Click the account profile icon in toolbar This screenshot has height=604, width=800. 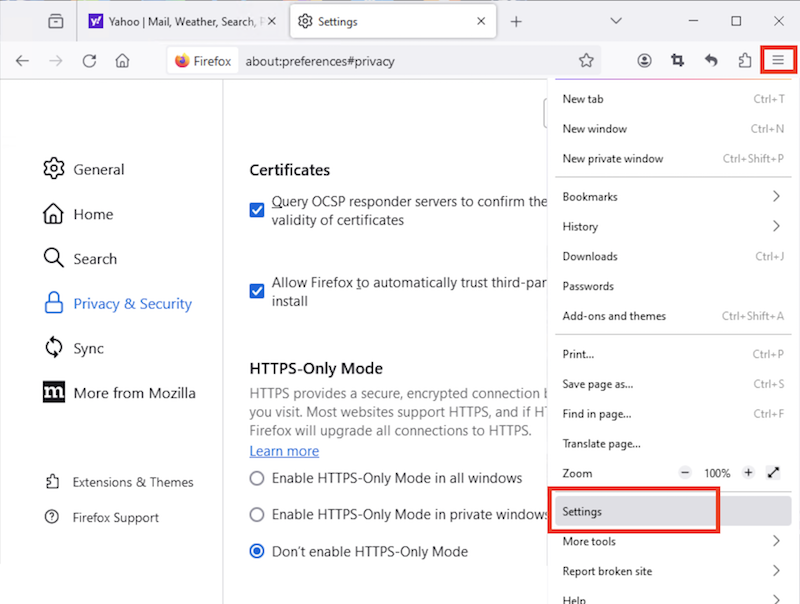(x=644, y=60)
